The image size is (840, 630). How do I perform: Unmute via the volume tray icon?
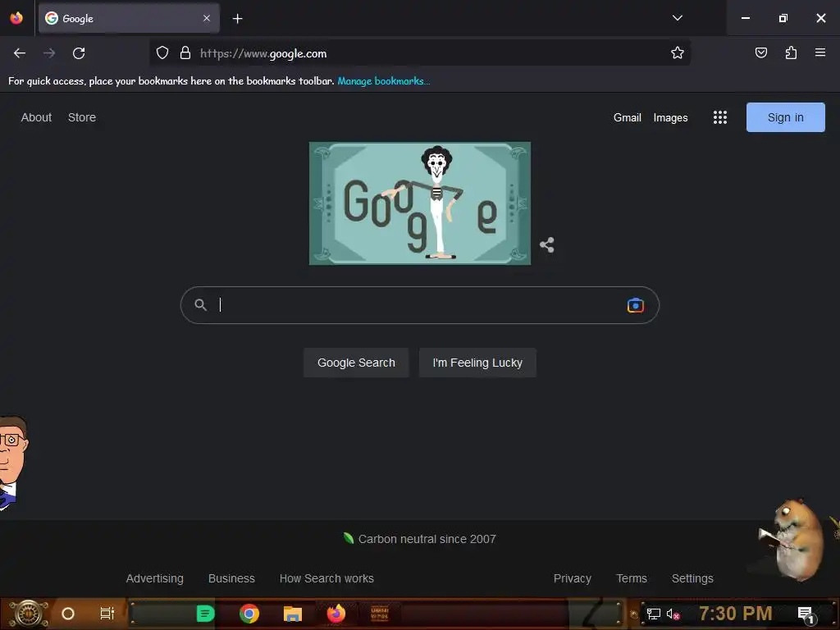click(x=673, y=614)
